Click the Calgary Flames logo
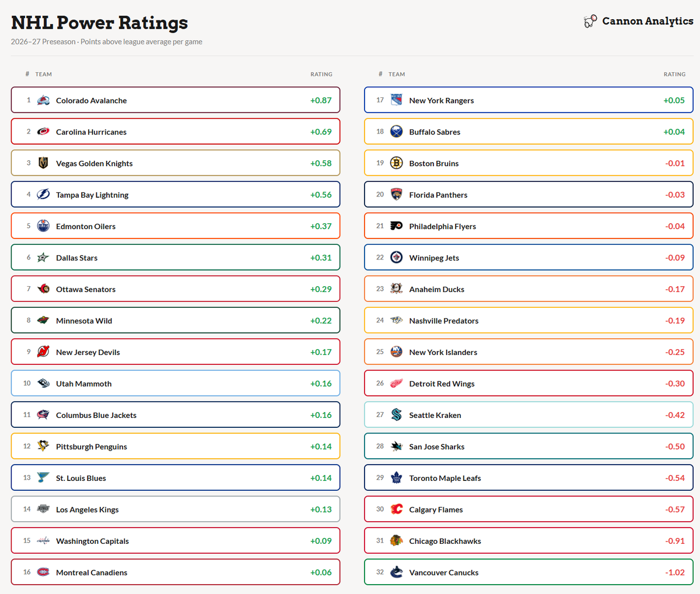 (397, 509)
